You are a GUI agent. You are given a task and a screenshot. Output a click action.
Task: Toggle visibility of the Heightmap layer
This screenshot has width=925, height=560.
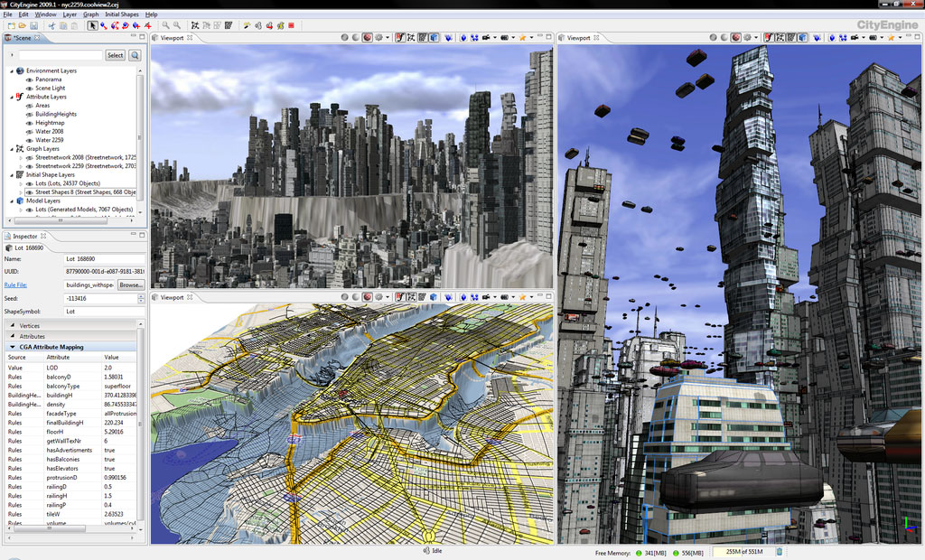coord(29,123)
